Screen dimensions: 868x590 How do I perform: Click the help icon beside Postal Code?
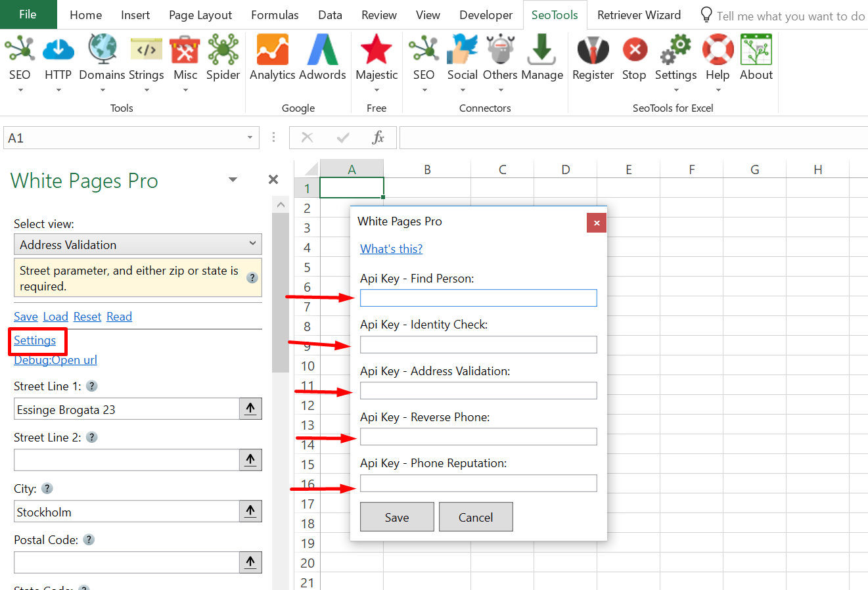[89, 539]
